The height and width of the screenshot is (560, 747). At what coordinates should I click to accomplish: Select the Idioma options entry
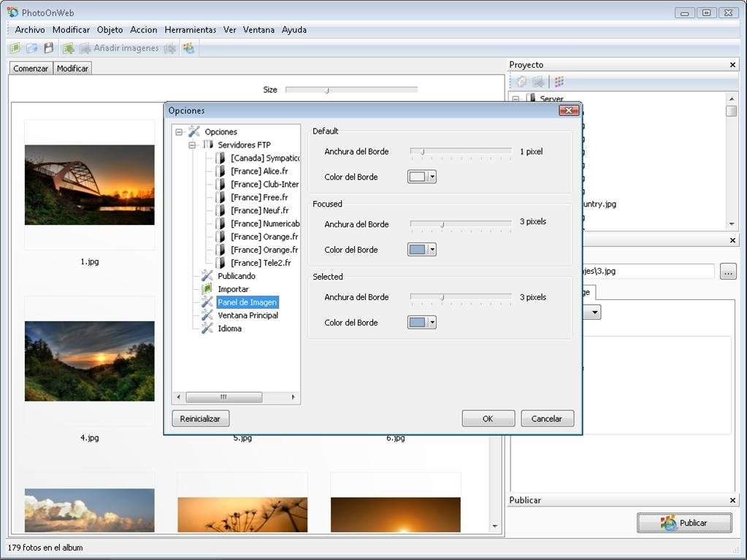coord(229,329)
